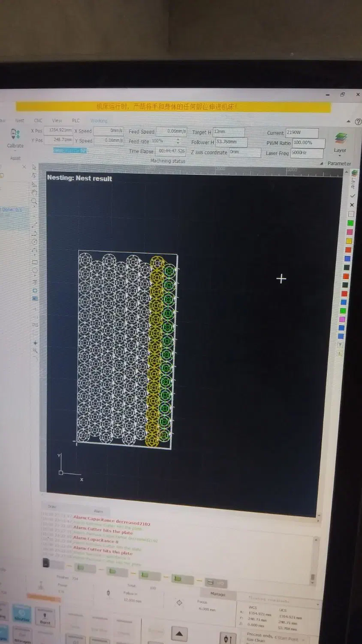The width and height of the screenshot is (362, 644).
Task: Open the CNC menu tab
Action: click(x=38, y=121)
